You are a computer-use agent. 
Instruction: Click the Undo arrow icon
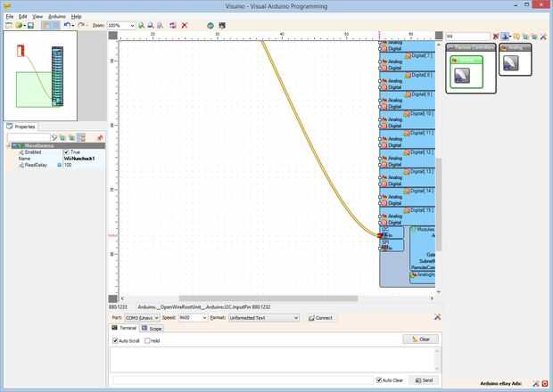pyautogui.click(x=67, y=25)
